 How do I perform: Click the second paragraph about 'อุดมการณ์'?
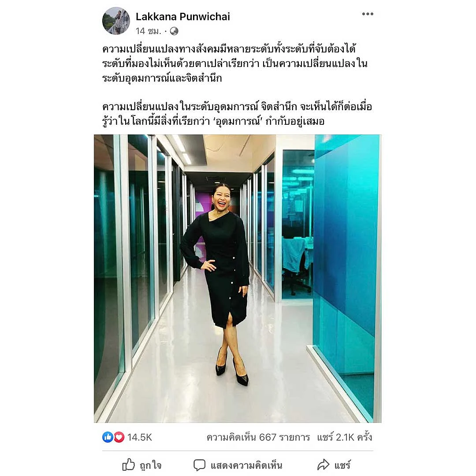pyautogui.click(x=237, y=114)
